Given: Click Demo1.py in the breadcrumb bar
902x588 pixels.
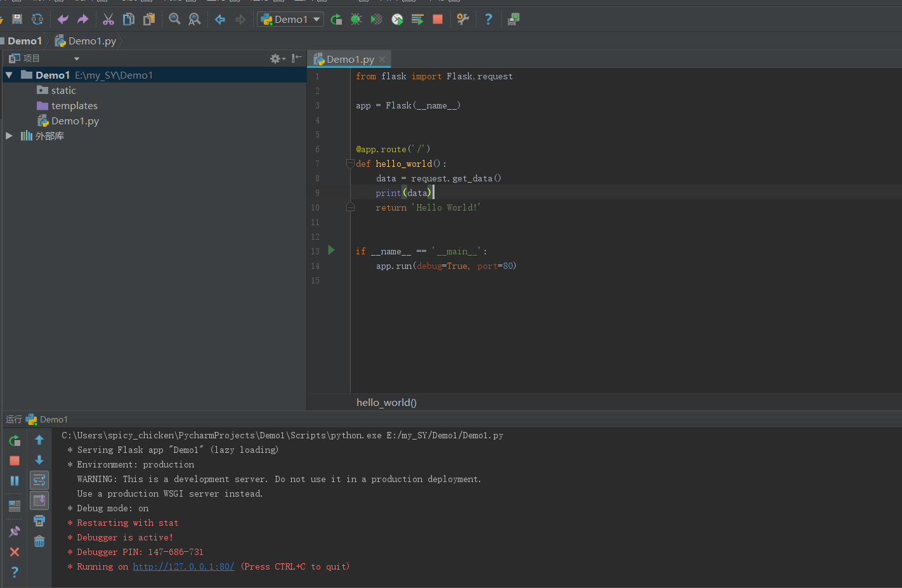Looking at the screenshot, I should tap(86, 41).
